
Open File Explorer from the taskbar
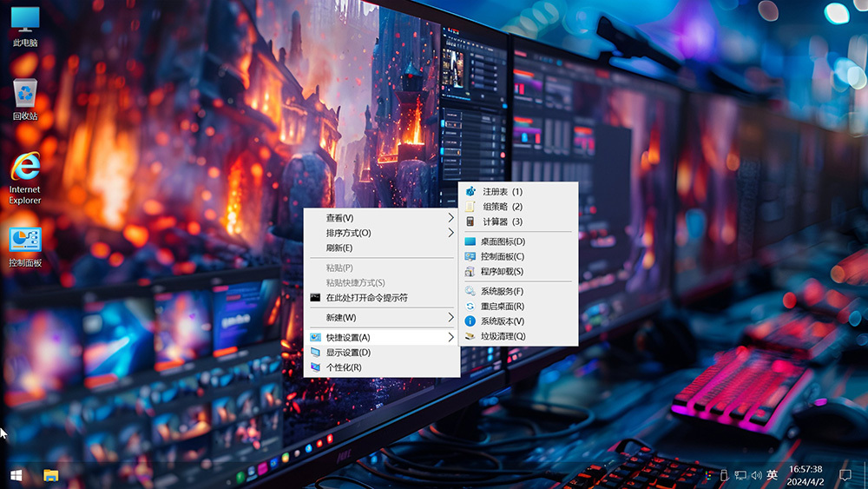51,475
